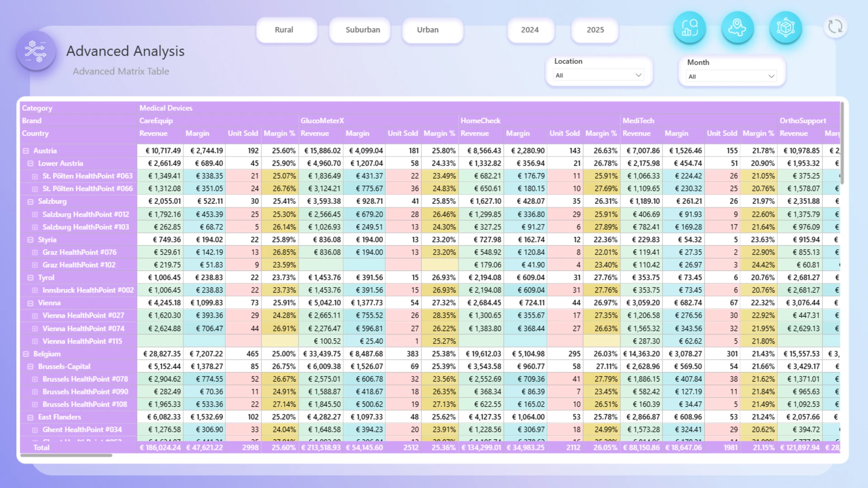Open the chart search analysis icon

pos(689,28)
